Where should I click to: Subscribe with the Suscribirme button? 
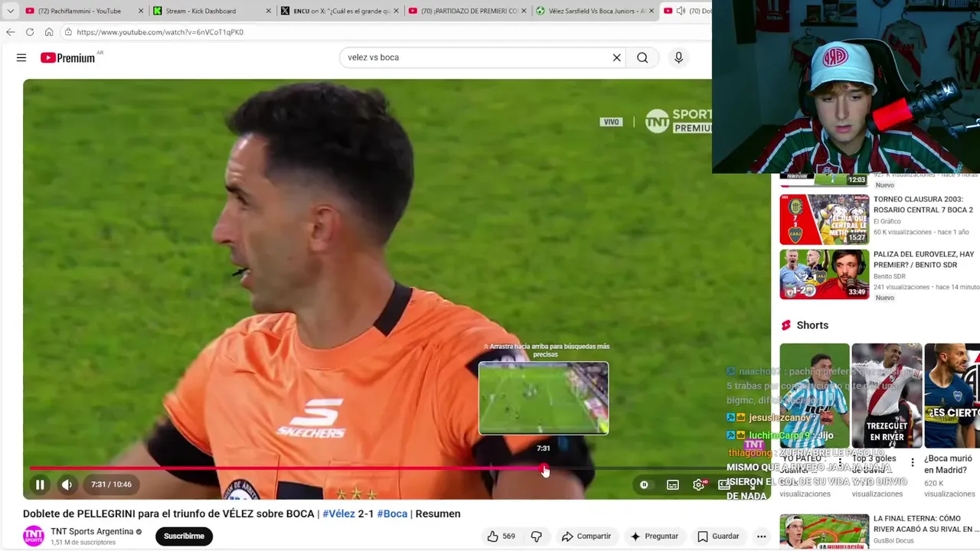(184, 536)
